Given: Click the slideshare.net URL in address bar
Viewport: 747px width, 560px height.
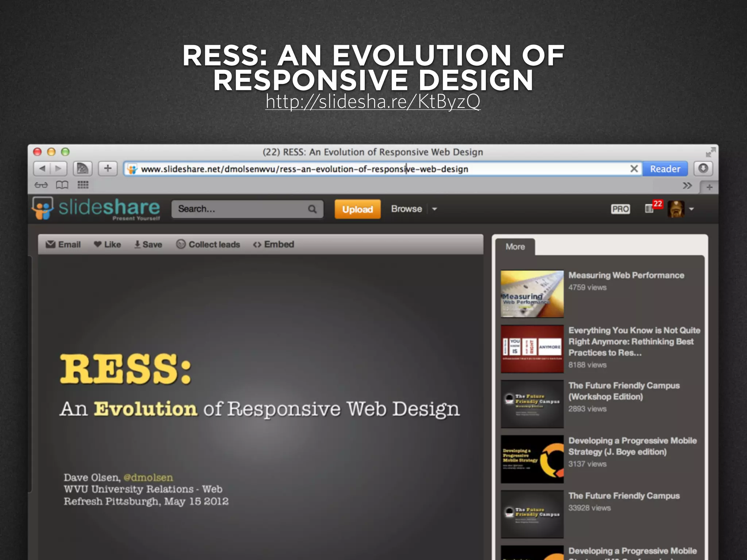Looking at the screenshot, I should [x=305, y=169].
